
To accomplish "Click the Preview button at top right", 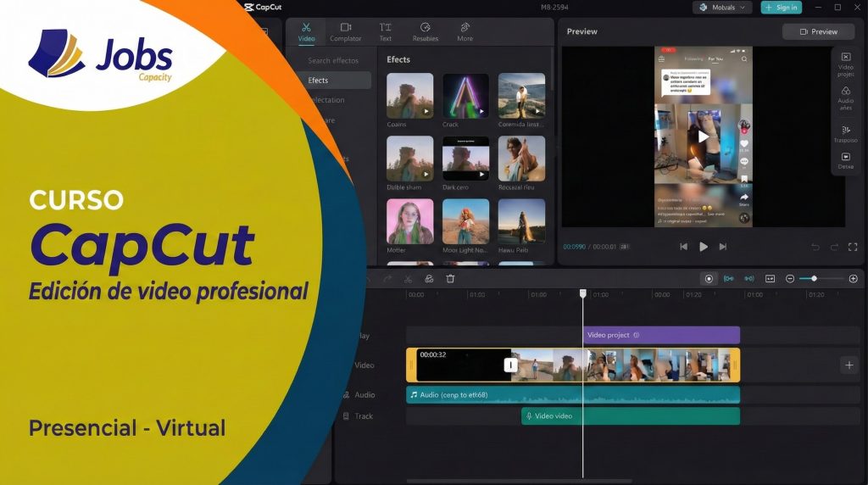I will (x=818, y=31).
